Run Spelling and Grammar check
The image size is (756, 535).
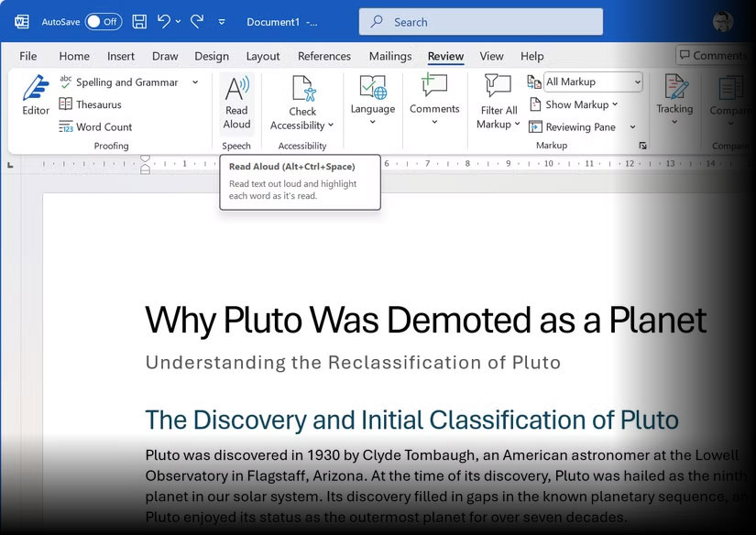(126, 82)
